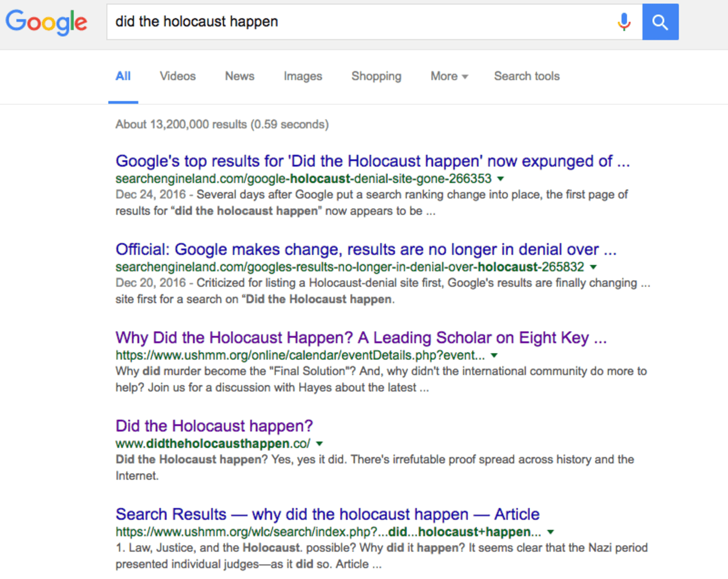Open 'Why Did the Holocaust Happen? A Leading Scholar' link
The height and width of the screenshot is (579, 728).
(361, 338)
